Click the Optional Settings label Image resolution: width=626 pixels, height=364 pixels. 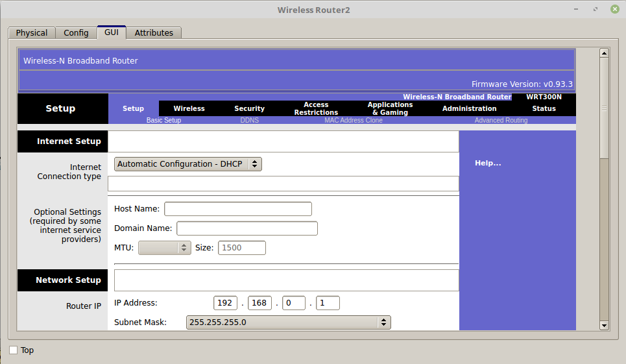point(66,226)
